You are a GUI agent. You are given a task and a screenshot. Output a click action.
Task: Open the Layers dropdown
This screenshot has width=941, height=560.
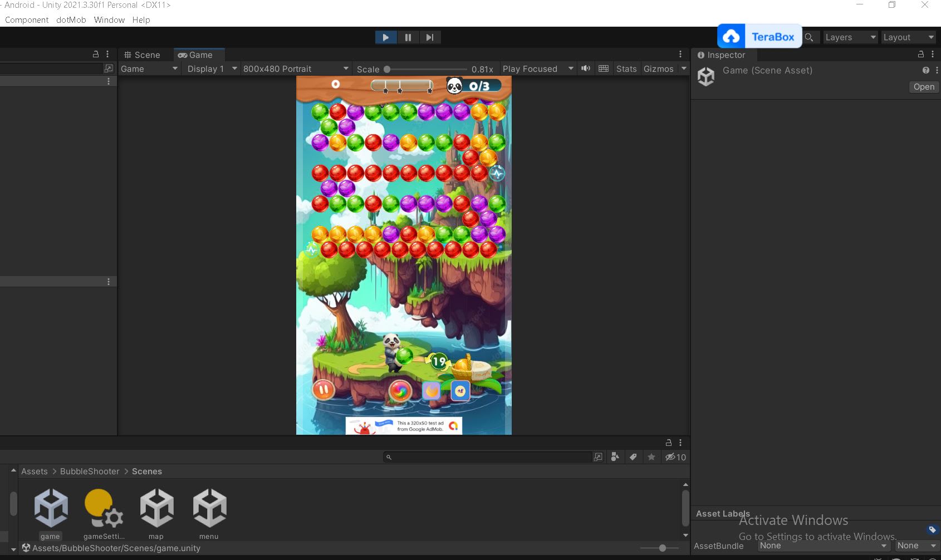point(850,37)
